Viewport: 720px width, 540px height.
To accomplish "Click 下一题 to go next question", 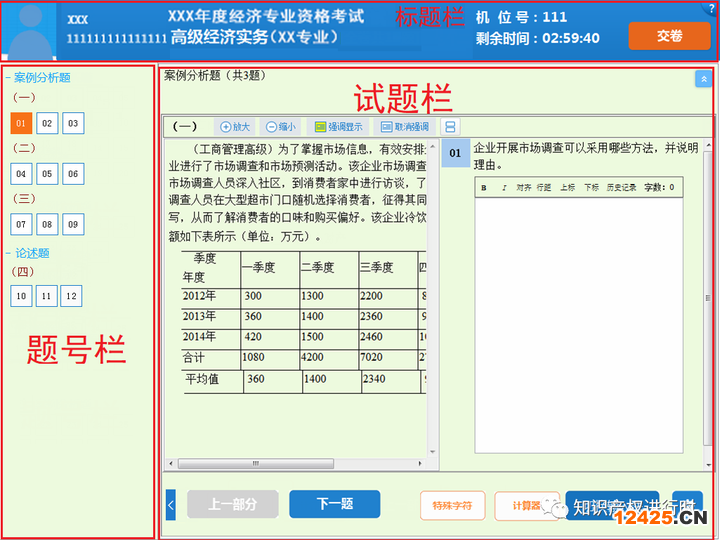I will pos(334,504).
